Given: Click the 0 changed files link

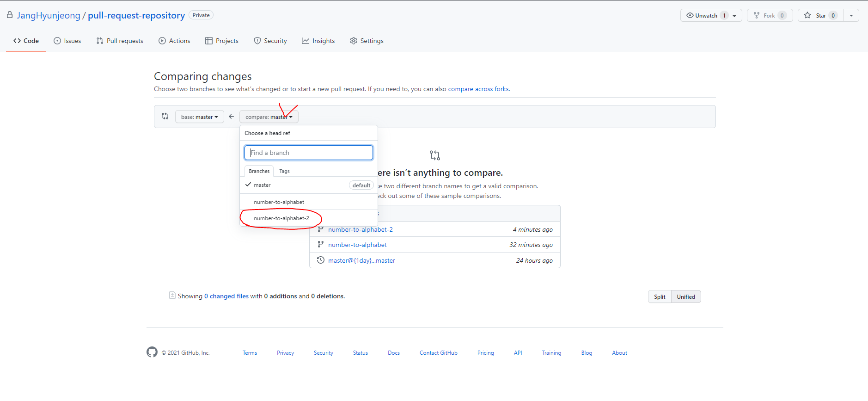Looking at the screenshot, I should pyautogui.click(x=226, y=296).
